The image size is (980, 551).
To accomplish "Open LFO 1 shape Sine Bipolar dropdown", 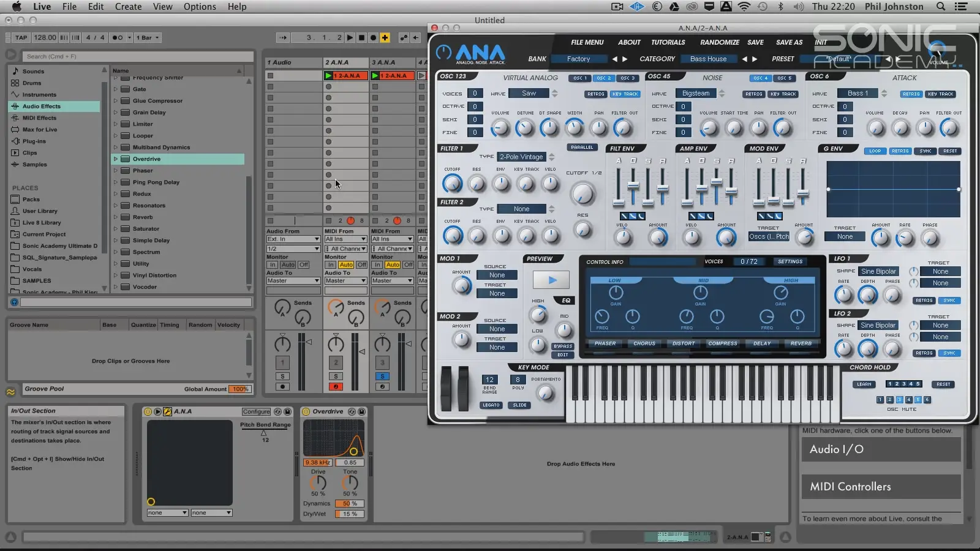I will (x=878, y=271).
